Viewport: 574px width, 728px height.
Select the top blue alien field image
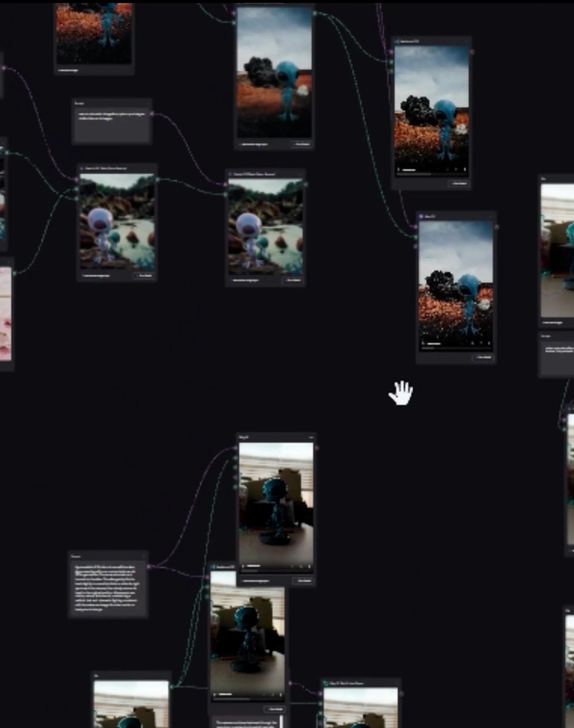[275, 72]
